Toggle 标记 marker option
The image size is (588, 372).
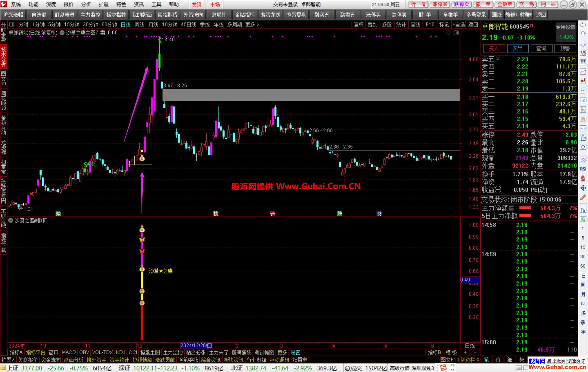pos(444,24)
